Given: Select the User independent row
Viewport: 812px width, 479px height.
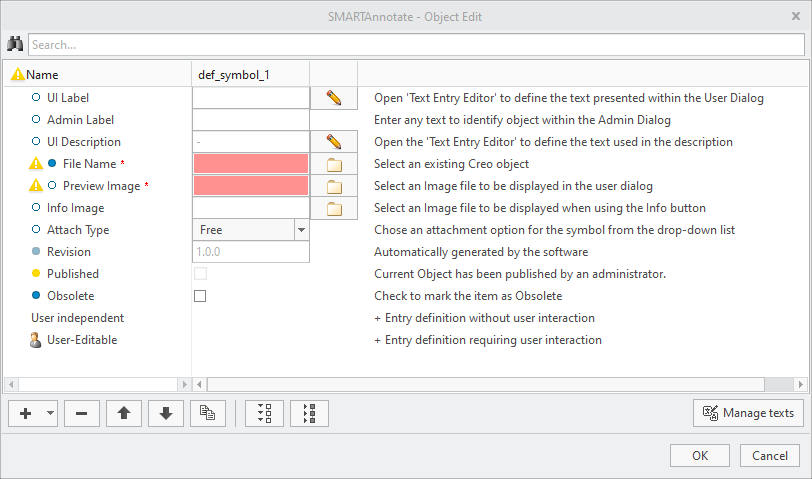Looking at the screenshot, I should (78, 318).
